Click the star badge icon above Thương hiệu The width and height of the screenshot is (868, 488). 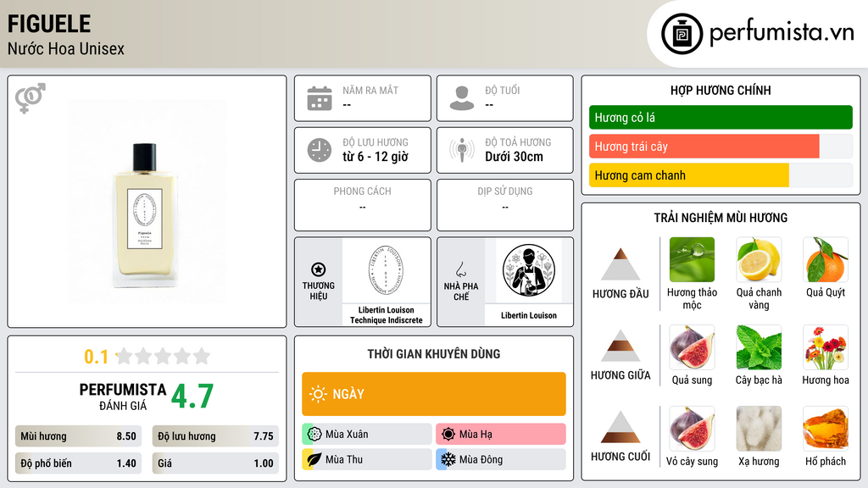click(319, 269)
